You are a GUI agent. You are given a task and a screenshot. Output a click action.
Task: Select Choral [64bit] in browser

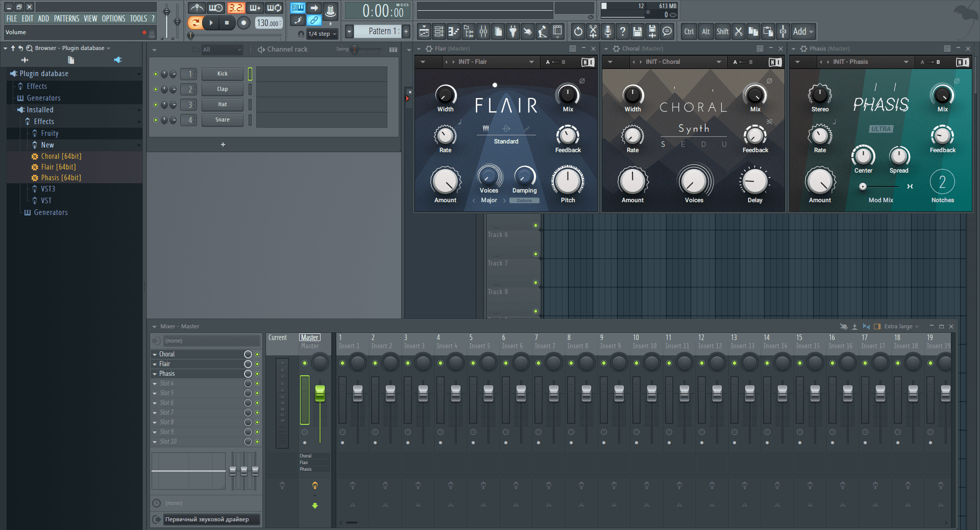[61, 156]
